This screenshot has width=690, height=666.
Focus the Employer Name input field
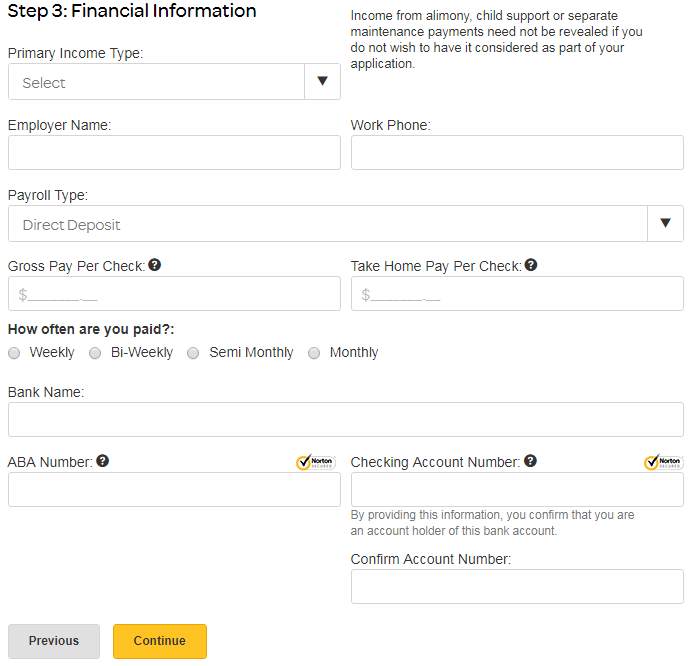tap(174, 152)
